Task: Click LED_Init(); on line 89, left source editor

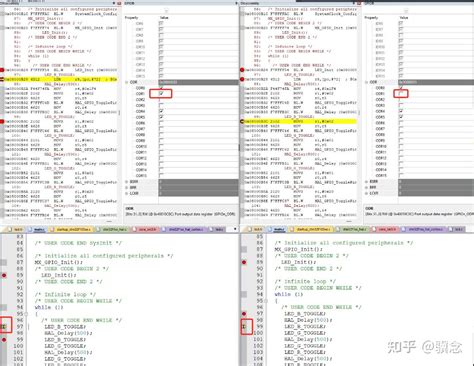Action: pyautogui.click(x=59, y=275)
